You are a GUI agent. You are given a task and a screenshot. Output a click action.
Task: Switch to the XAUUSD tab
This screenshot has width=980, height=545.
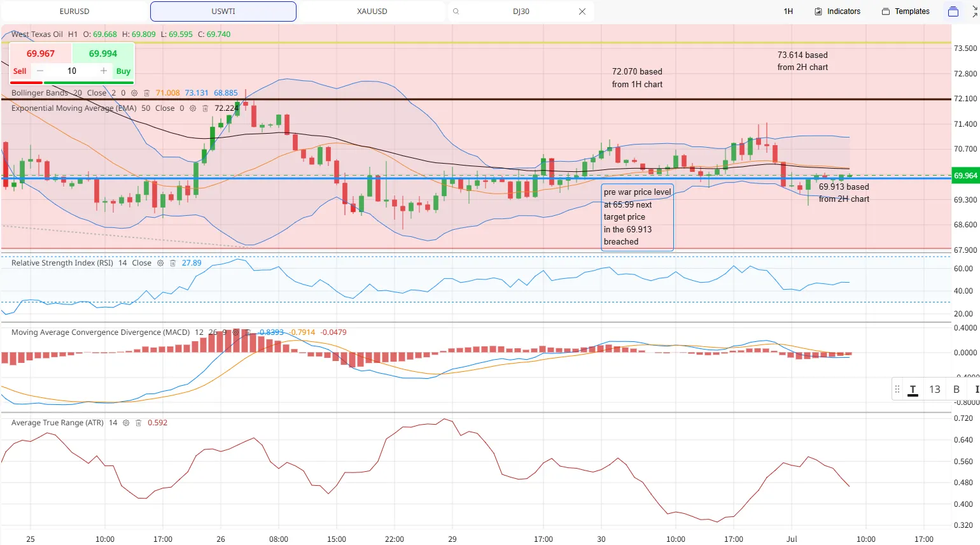(x=372, y=11)
